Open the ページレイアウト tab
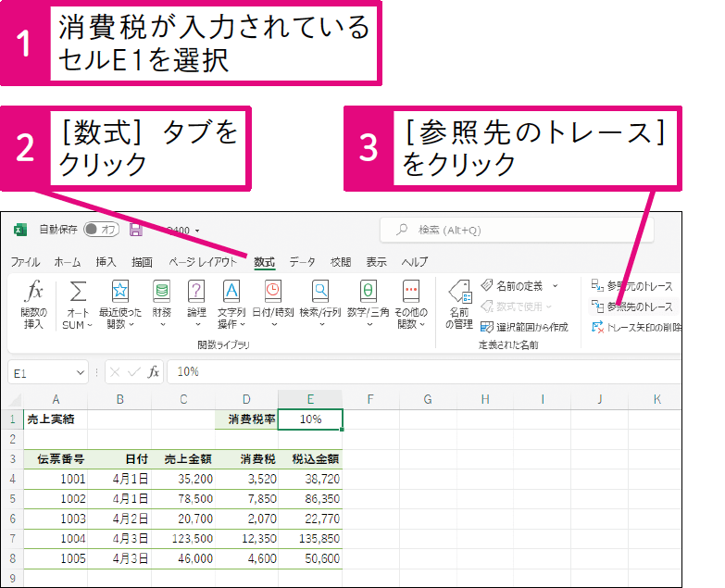 (x=203, y=262)
